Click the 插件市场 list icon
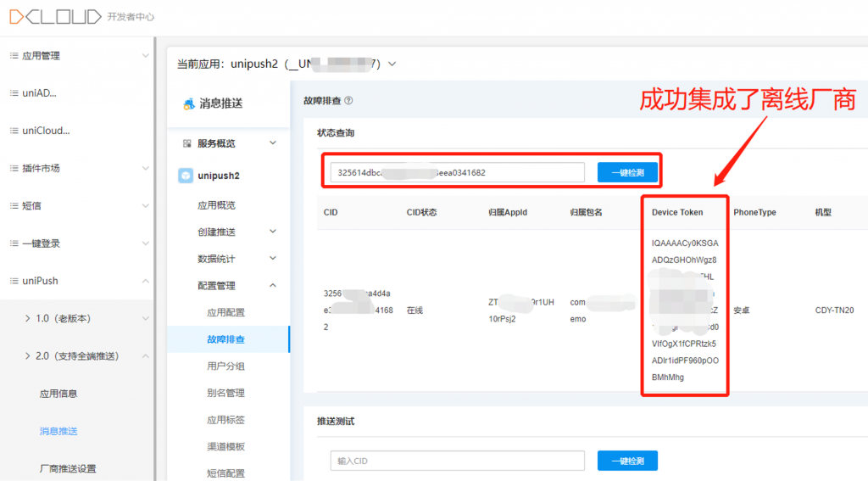 (x=14, y=168)
